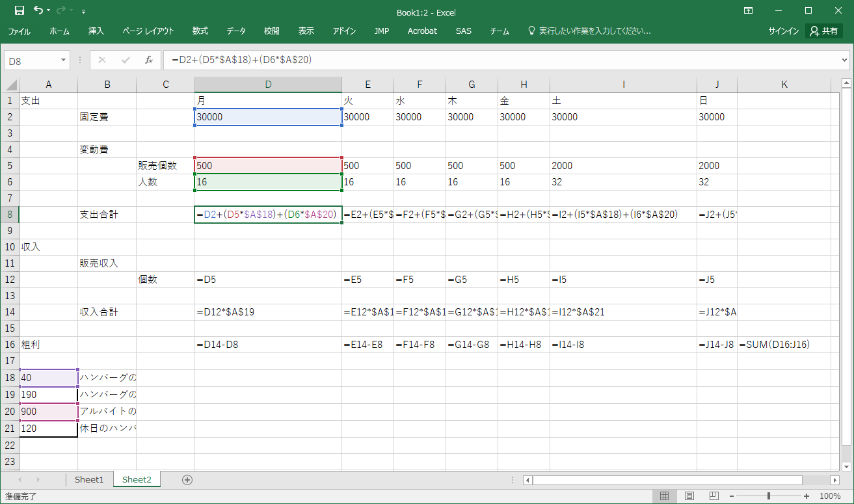Open the Name Box dropdown
Viewport: 854px width, 504px height.
(64, 60)
